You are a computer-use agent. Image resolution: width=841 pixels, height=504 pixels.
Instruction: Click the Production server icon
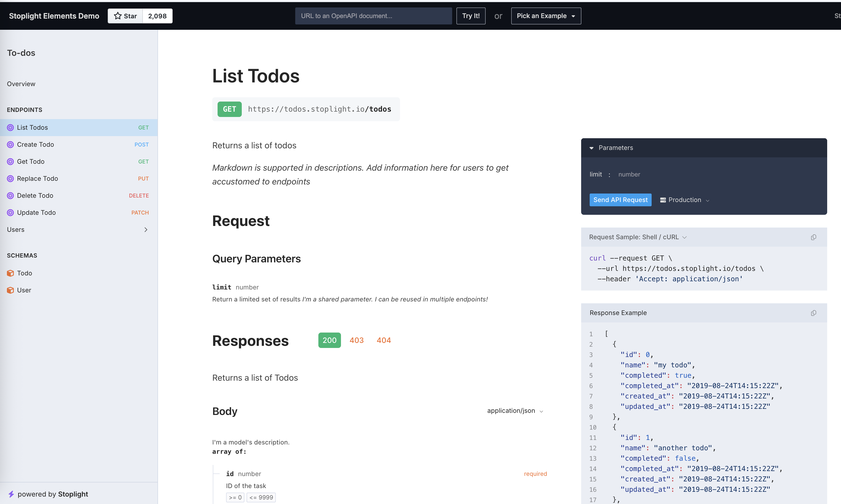[x=663, y=200]
